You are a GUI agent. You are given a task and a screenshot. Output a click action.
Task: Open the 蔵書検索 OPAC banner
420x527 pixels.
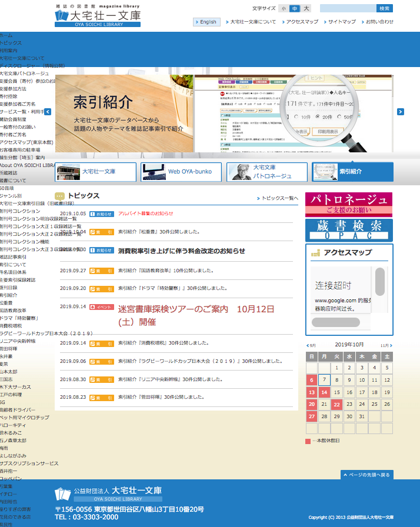coord(349,230)
